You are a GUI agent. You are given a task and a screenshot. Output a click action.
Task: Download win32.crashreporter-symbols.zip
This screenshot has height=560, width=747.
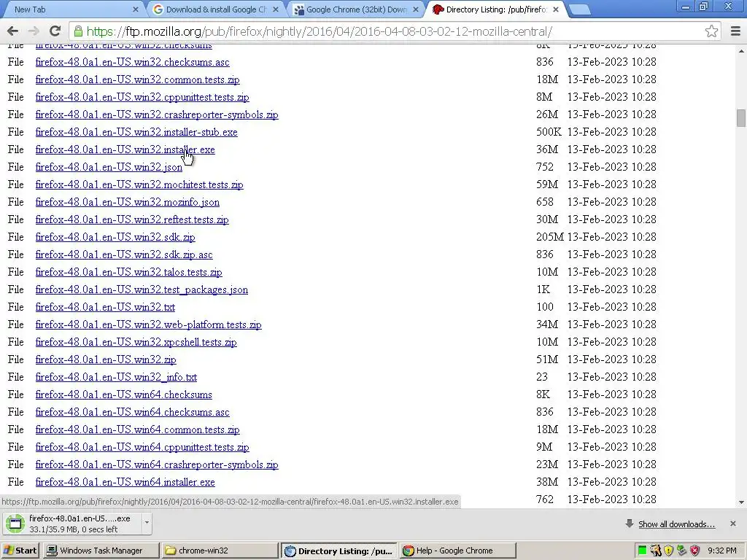pyautogui.click(x=158, y=114)
